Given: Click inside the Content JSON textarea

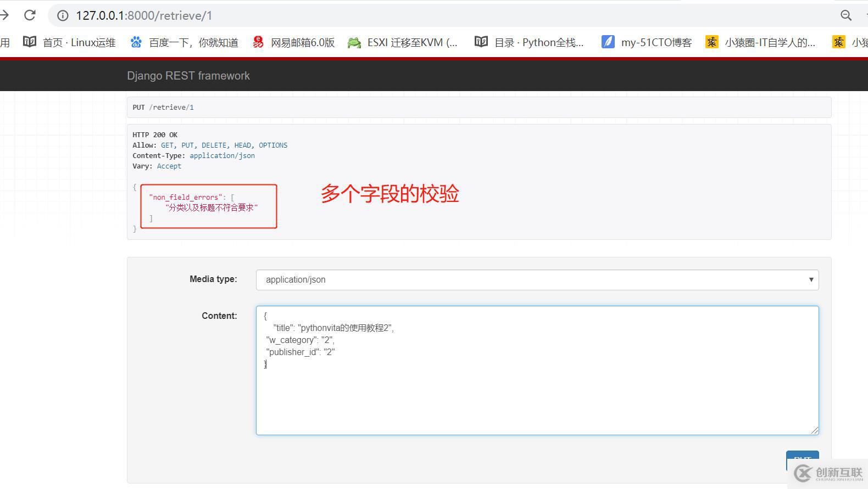Looking at the screenshot, I should pos(537,370).
